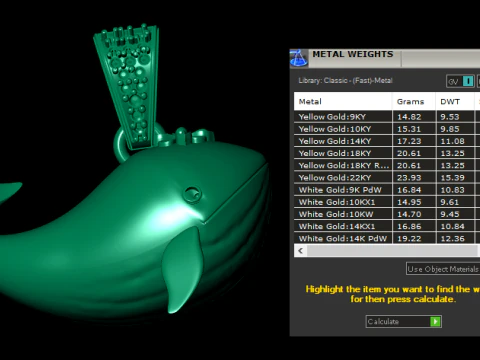
Task: Select the Yellow Gold:10KY row
Action: pyautogui.click(x=387, y=129)
